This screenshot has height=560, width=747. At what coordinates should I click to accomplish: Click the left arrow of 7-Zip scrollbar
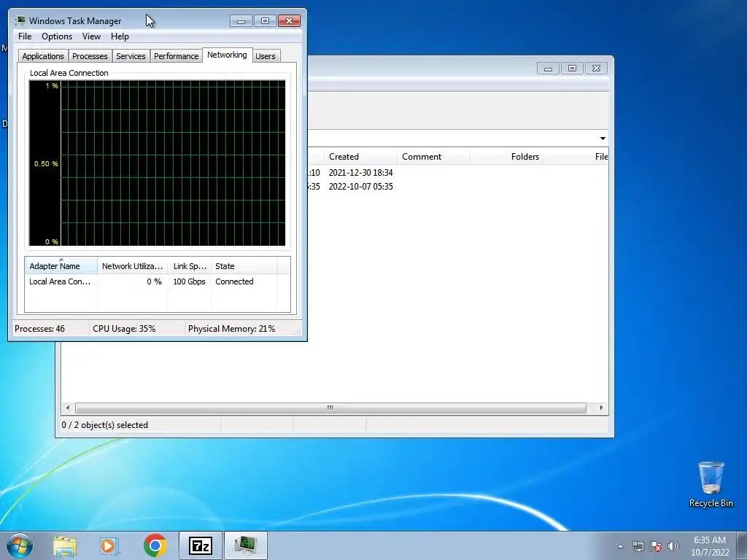click(x=68, y=408)
